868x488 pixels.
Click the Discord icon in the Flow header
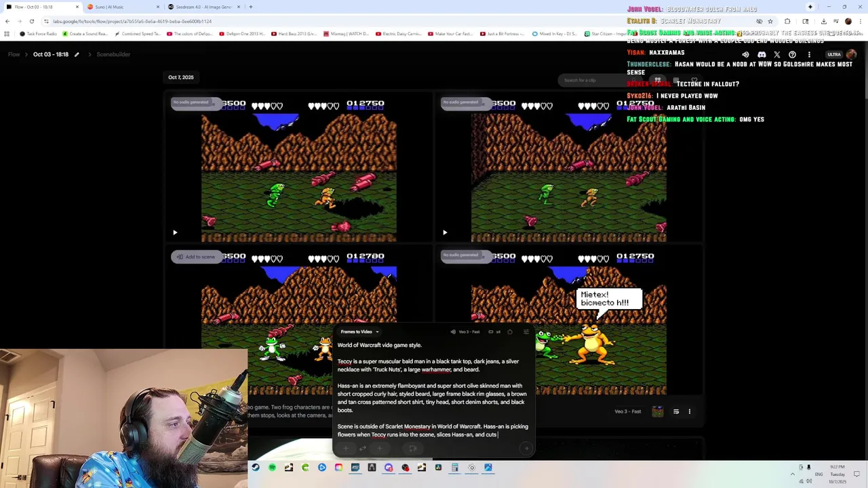[762, 54]
